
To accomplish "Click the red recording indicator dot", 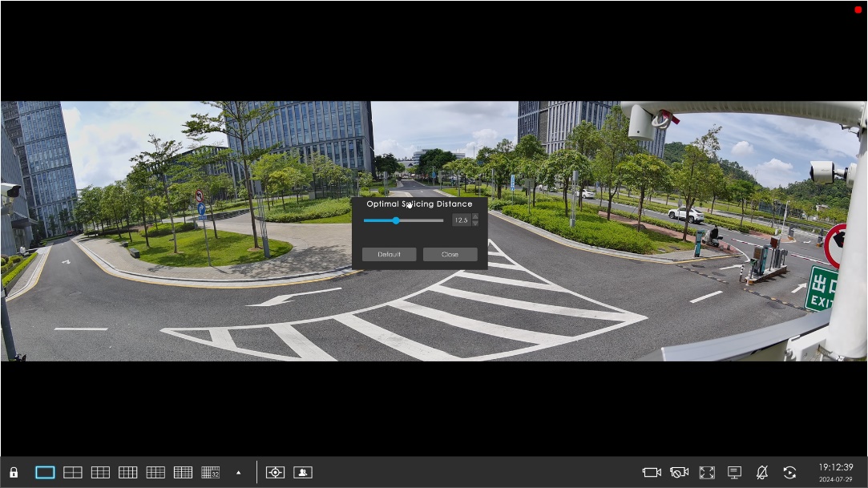I will 858,10.
